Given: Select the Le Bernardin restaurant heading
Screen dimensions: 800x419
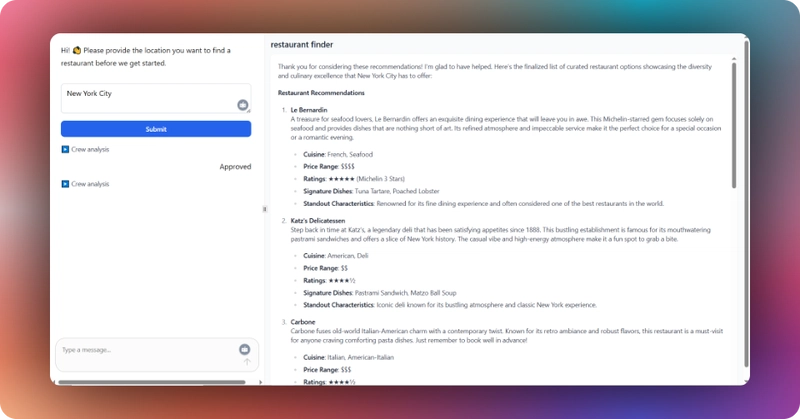Looking at the screenshot, I should [309, 110].
